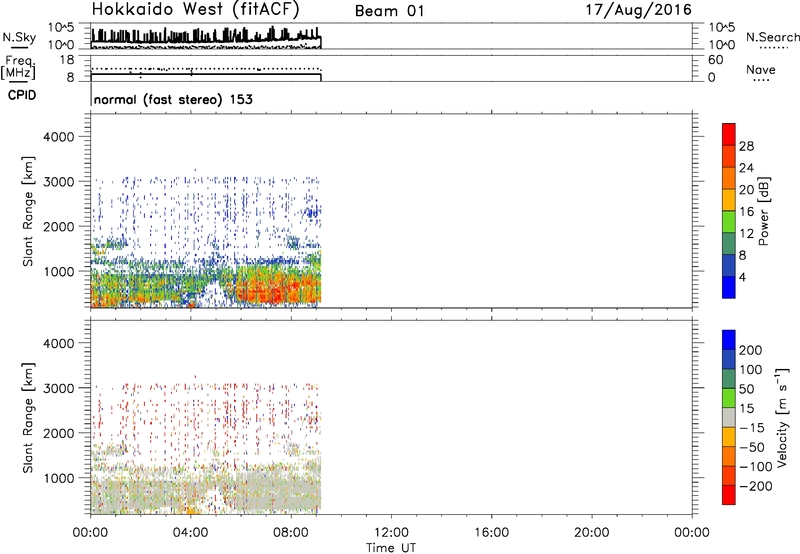The image size is (800, 554).
Task: Click the 'Beam 01' label
Action: point(390,11)
